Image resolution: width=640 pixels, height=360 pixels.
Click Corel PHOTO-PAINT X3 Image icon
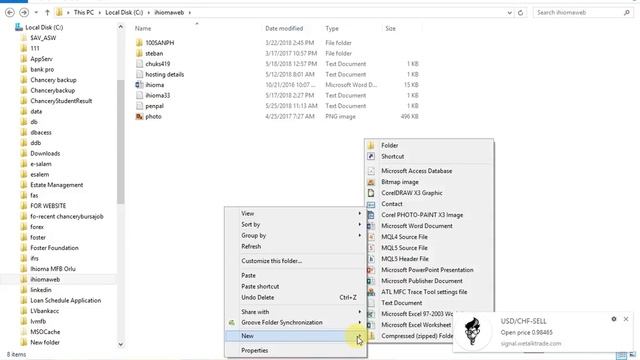click(371, 215)
